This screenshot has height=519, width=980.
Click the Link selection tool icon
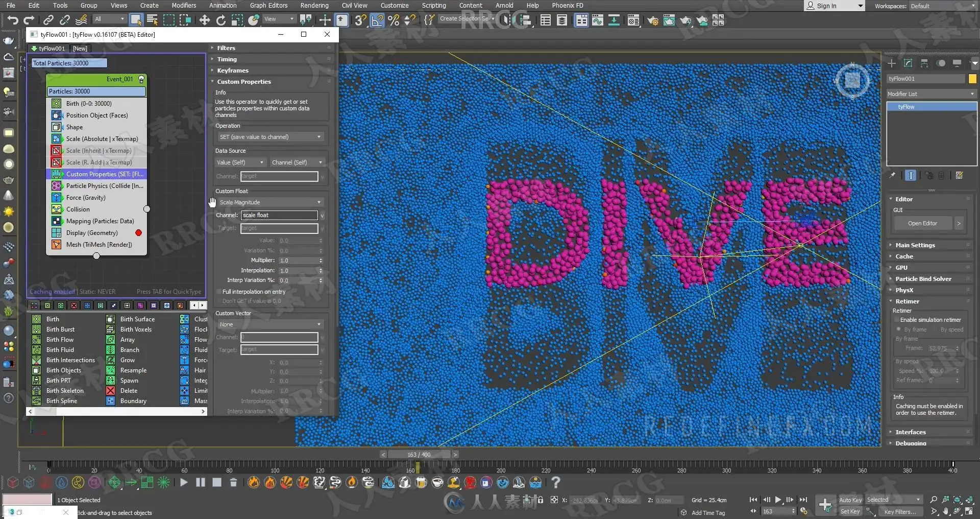point(48,20)
